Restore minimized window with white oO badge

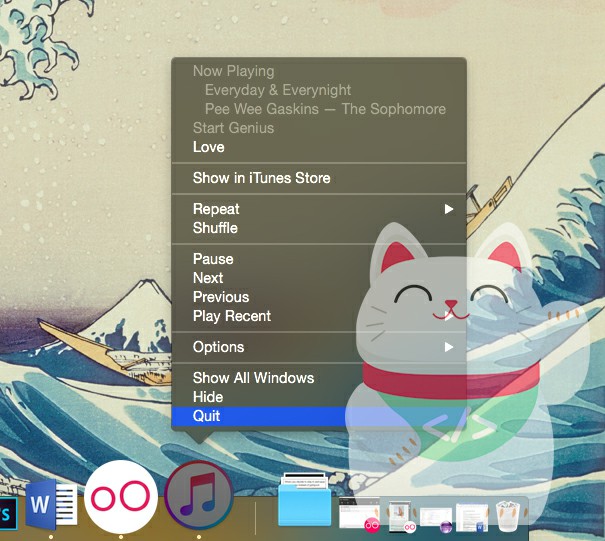point(402,517)
